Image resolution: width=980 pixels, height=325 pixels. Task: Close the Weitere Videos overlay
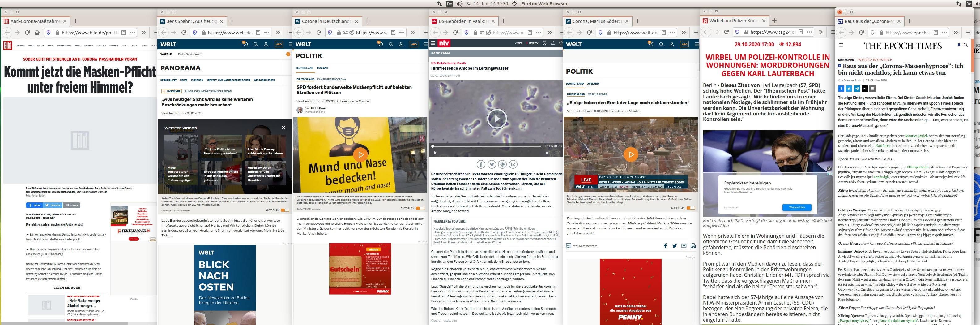point(283,128)
